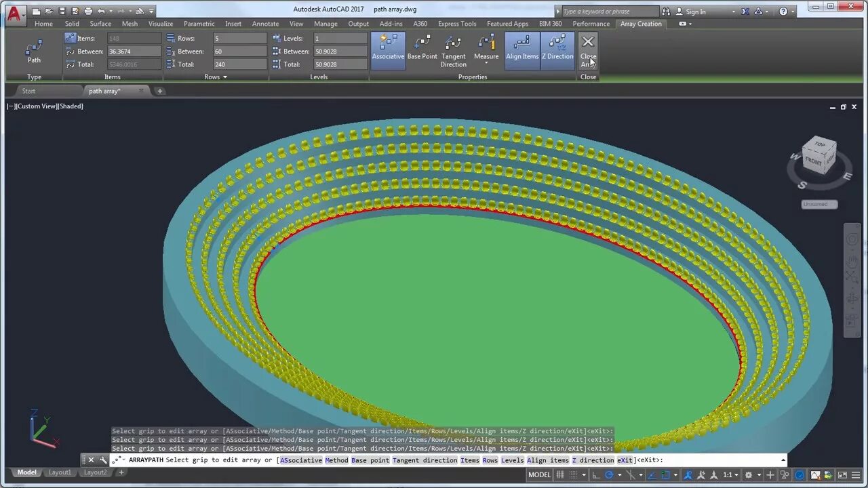Close the path array drawing tab
The height and width of the screenshot is (488, 868).
[141, 90]
